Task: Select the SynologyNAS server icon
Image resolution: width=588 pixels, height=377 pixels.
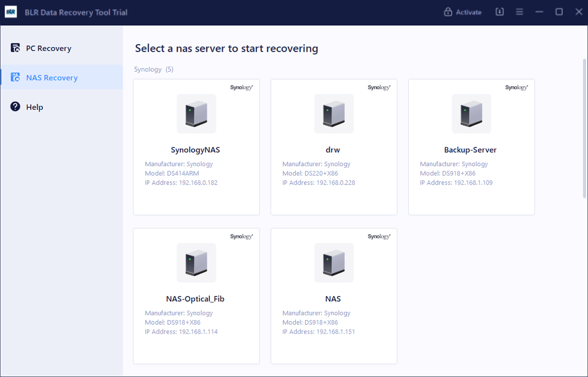Action: (x=196, y=114)
